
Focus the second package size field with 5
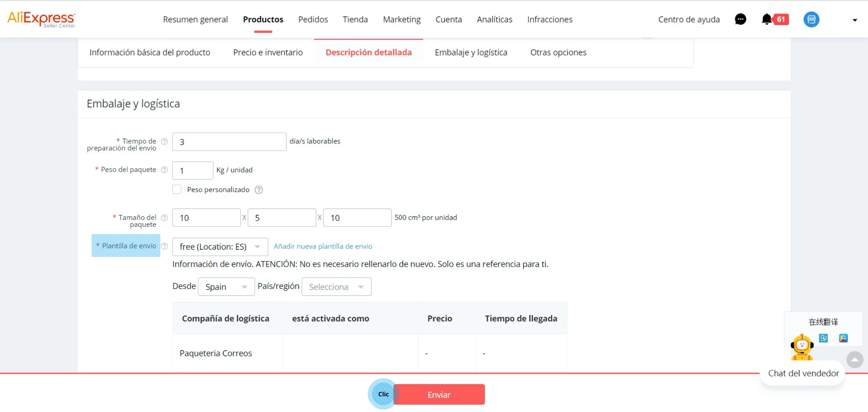click(x=282, y=217)
